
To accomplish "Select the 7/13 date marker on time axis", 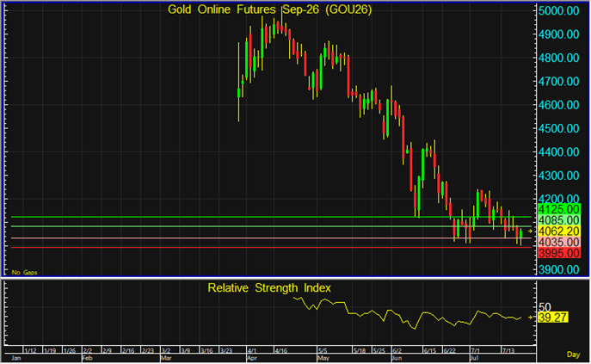I will [x=508, y=351].
